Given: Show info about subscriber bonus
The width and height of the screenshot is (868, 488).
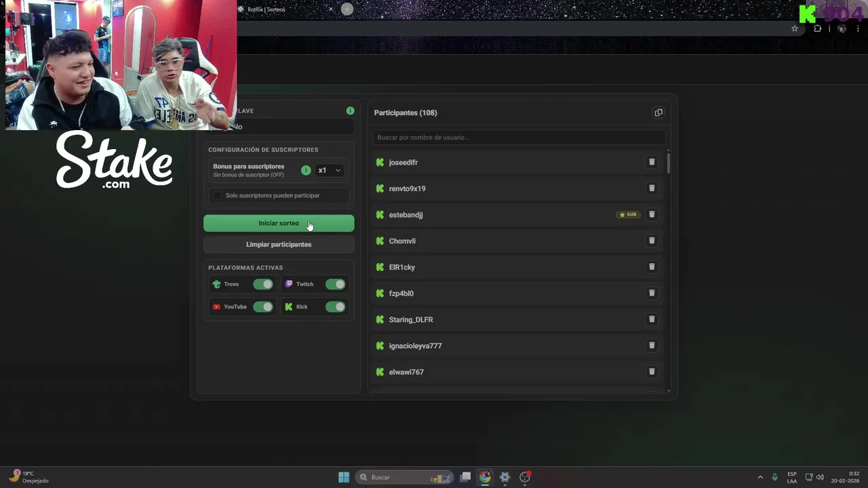Looking at the screenshot, I should [x=306, y=170].
